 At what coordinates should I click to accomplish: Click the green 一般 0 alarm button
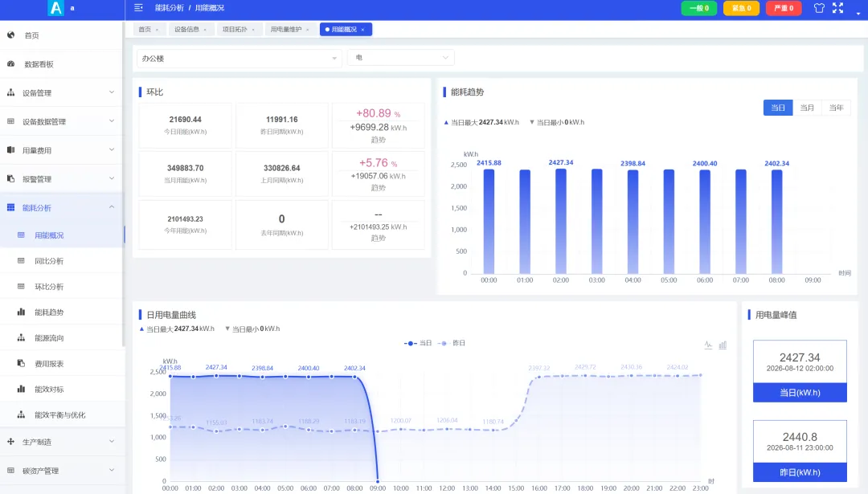click(698, 8)
